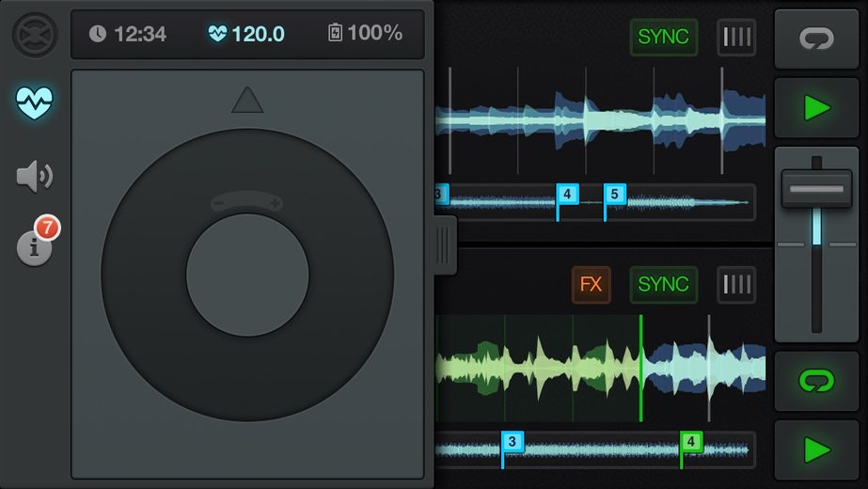Tap the minus-plus pitch bend control
The image size is (868, 489).
point(247,203)
